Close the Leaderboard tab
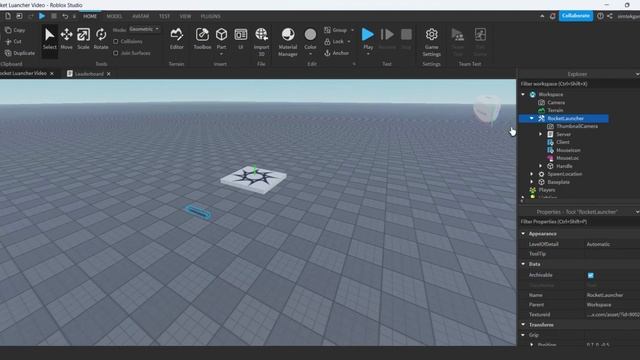The image size is (640, 360). [109, 74]
